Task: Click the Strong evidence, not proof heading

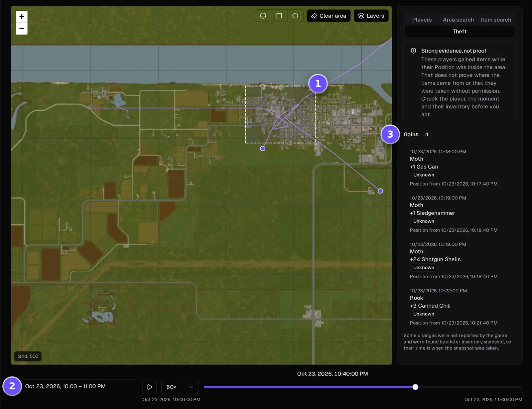Action: tap(454, 51)
